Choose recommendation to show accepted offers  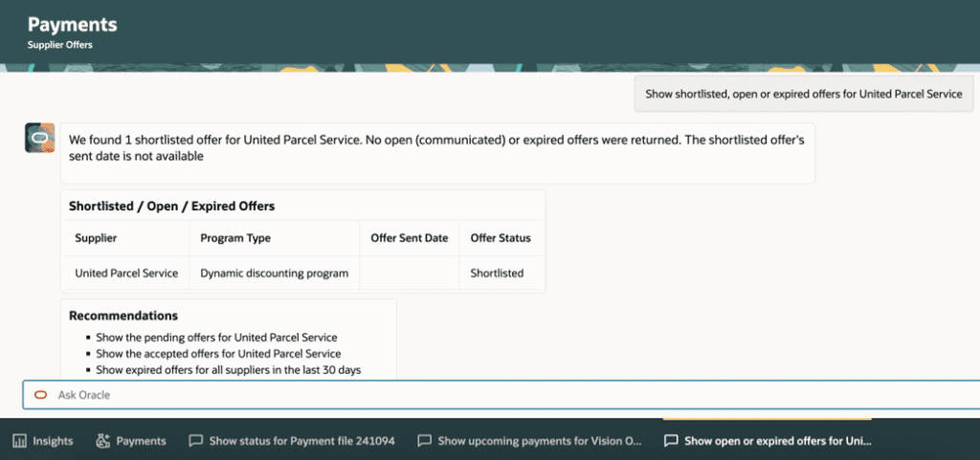point(218,353)
